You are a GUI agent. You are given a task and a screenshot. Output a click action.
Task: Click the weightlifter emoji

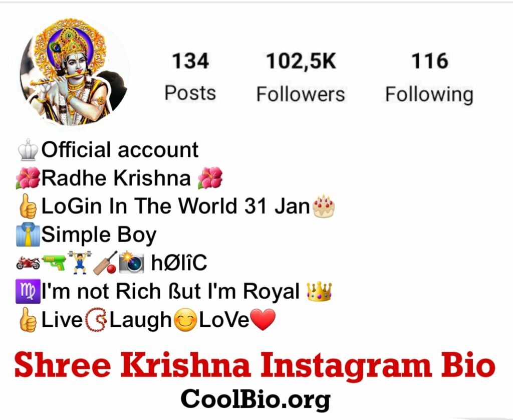(x=80, y=262)
